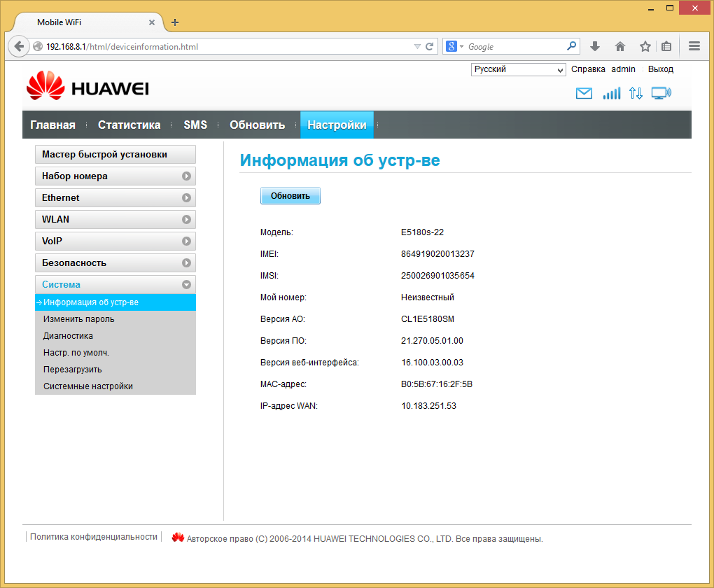Bookmark this page with the star icon
This screenshot has height=588, width=714.
tap(645, 46)
